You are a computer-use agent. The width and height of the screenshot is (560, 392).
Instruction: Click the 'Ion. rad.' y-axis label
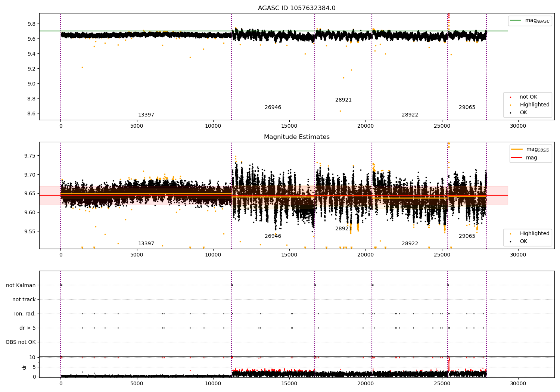(25, 314)
